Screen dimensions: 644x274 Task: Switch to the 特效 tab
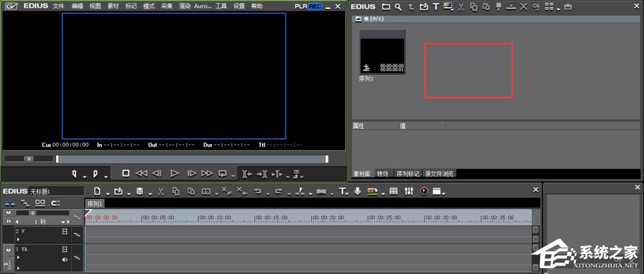click(383, 174)
